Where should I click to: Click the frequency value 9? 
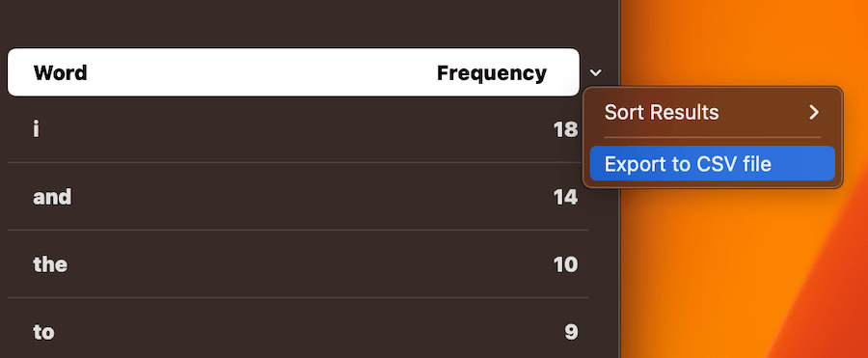[571, 332]
